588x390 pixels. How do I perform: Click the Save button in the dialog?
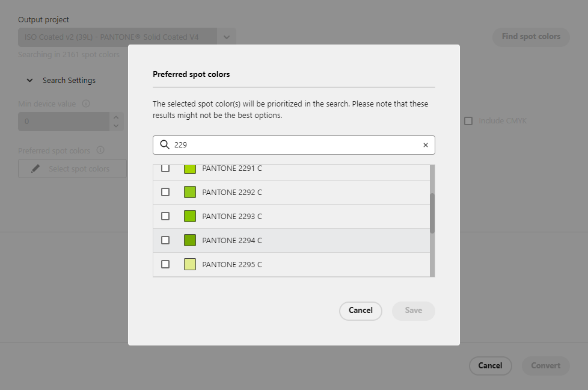pyautogui.click(x=413, y=311)
